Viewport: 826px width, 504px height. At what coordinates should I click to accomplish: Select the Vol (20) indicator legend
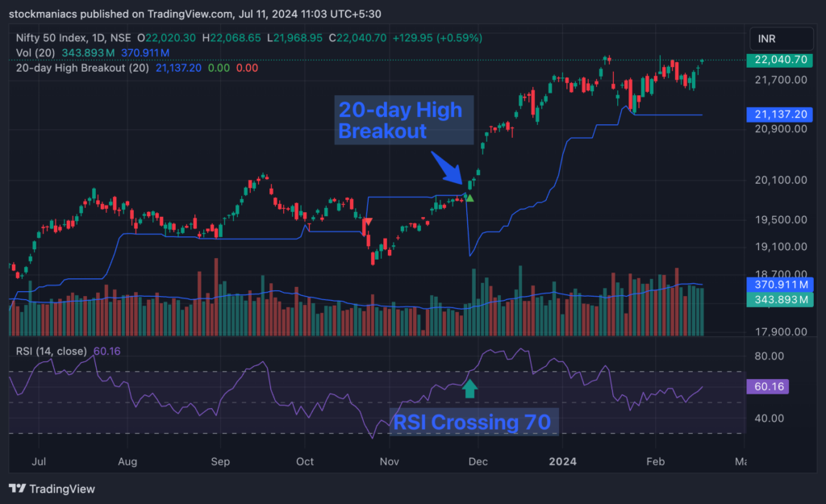[35, 52]
